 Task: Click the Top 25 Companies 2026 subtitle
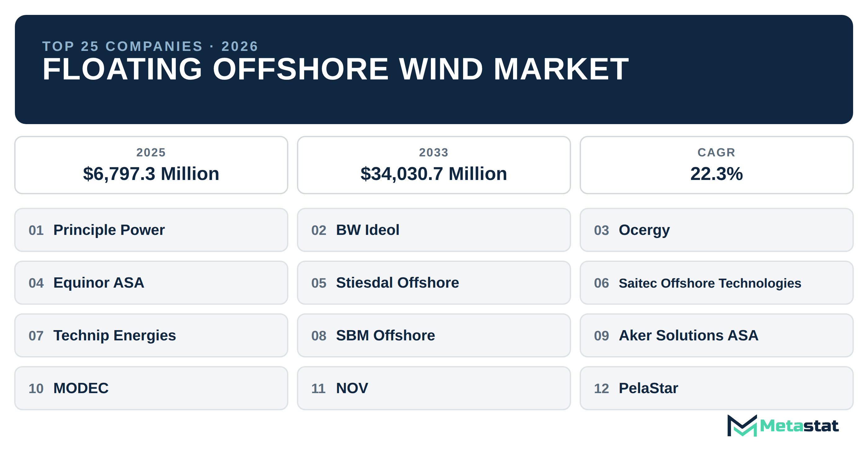pos(150,46)
